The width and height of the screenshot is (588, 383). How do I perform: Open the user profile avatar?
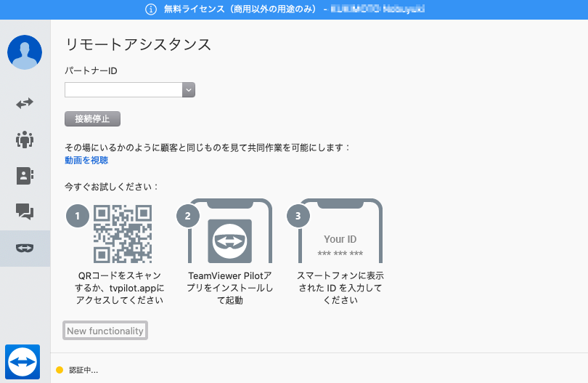25,52
